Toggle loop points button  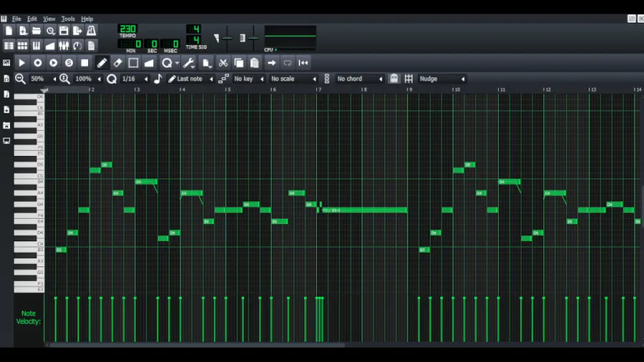(x=288, y=63)
